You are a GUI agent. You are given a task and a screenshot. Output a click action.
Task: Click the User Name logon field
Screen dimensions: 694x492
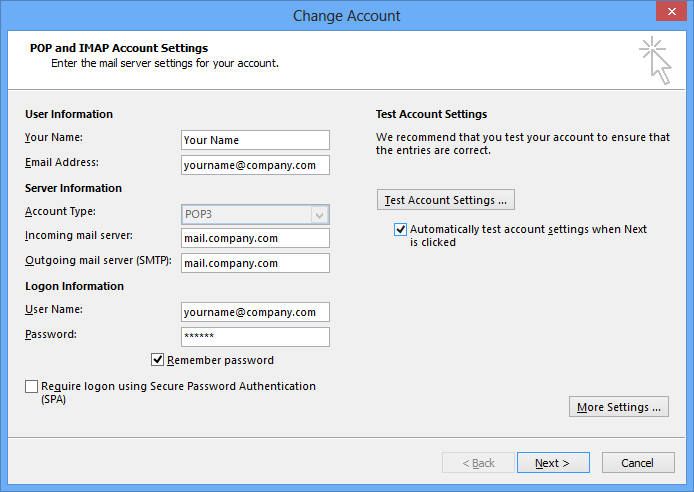click(x=255, y=312)
